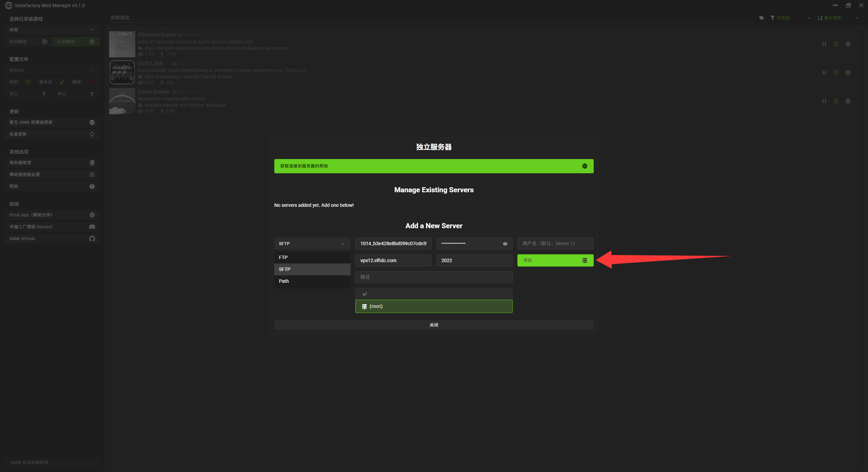Click the 导入 import download icon
Screen dimensions: 868x472
44,94
